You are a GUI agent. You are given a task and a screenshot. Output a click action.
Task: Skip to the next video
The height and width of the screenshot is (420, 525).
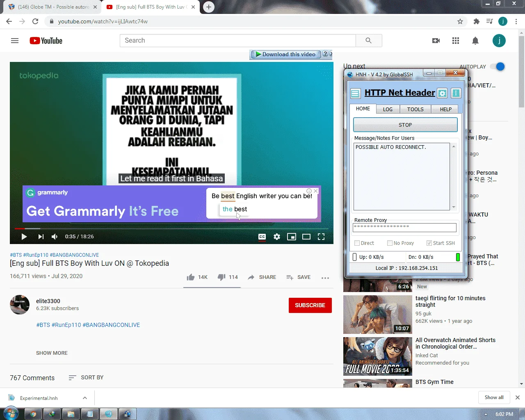point(41,237)
